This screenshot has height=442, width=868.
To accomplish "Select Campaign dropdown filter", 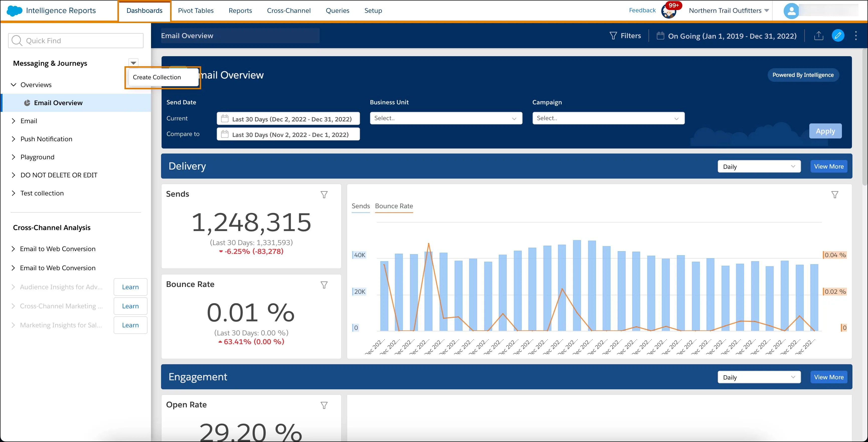I will click(x=608, y=118).
